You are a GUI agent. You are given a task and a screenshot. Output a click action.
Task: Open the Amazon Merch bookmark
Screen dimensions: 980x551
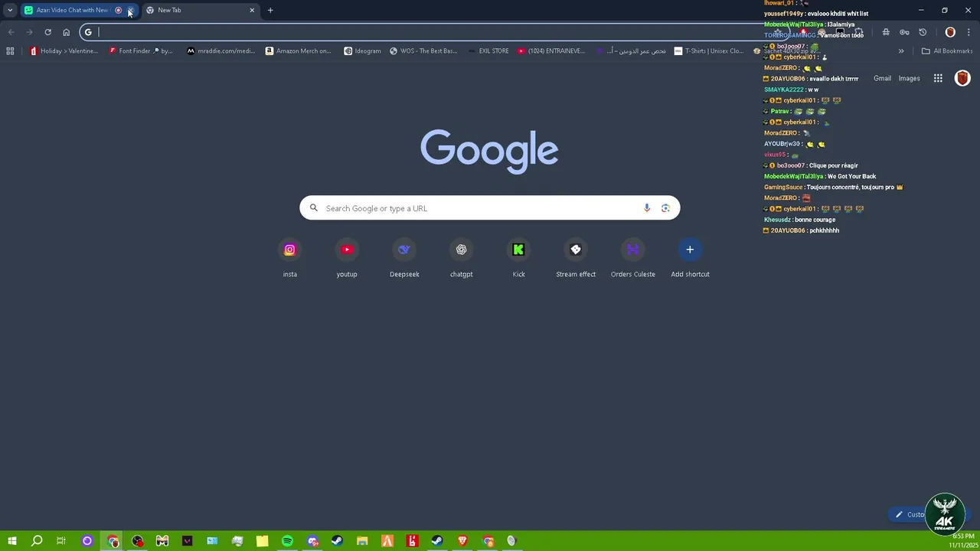pos(299,51)
